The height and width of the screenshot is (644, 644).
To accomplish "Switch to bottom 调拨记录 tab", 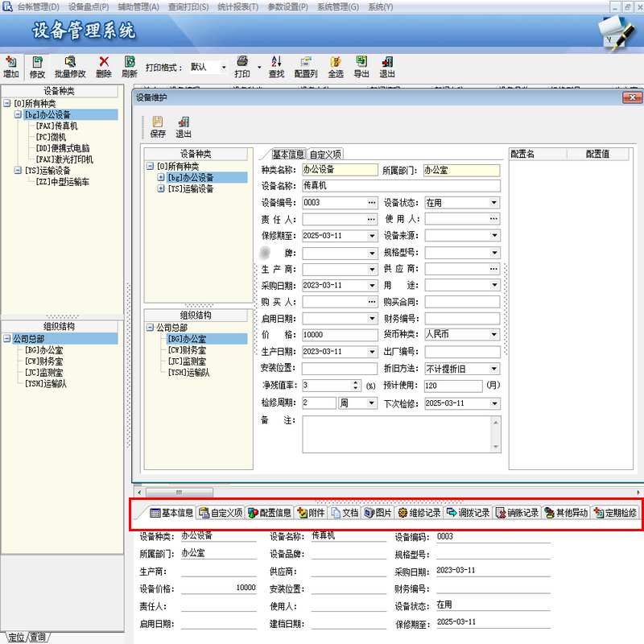I will 469,513.
